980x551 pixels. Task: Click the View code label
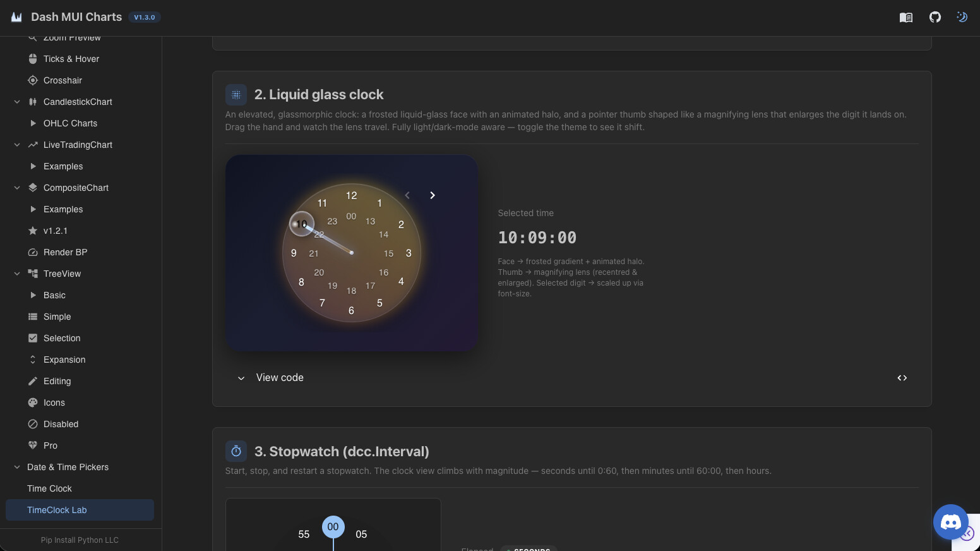point(280,377)
